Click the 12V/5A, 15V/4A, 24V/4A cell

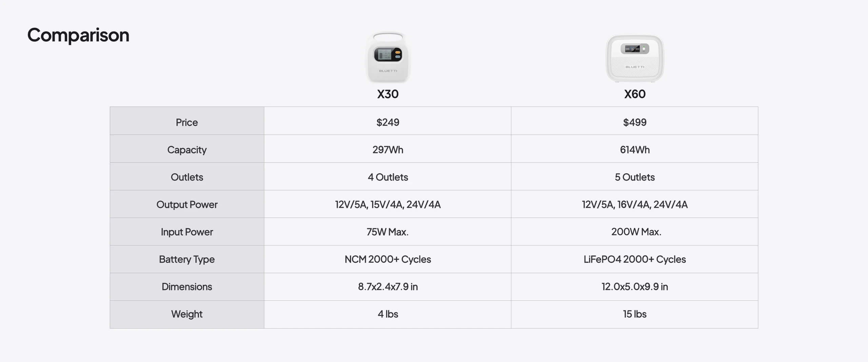click(388, 205)
